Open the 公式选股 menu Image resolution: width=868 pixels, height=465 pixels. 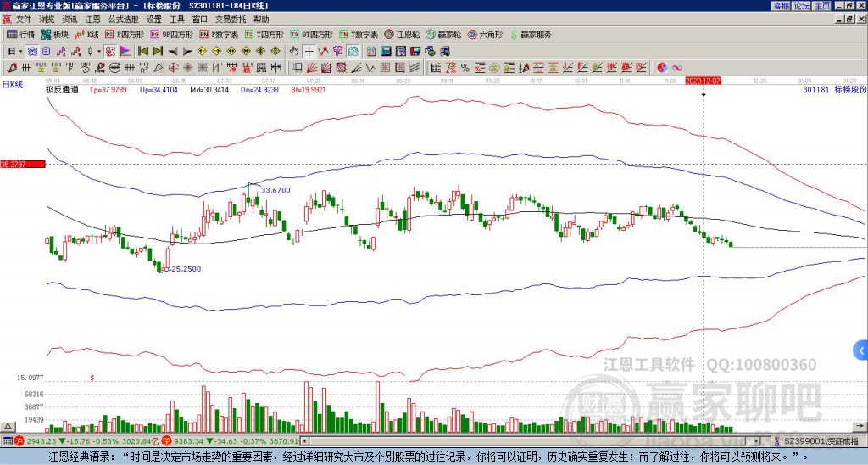[x=124, y=20]
